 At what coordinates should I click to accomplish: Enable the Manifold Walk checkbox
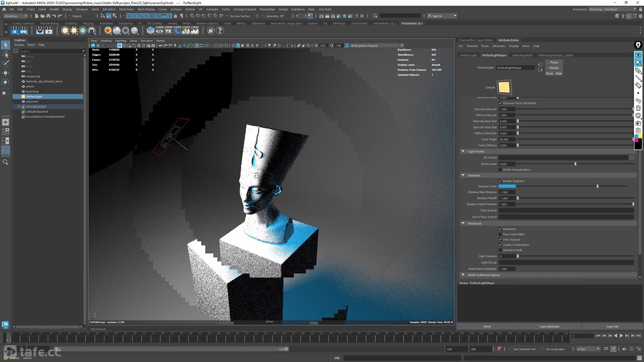[x=500, y=250]
